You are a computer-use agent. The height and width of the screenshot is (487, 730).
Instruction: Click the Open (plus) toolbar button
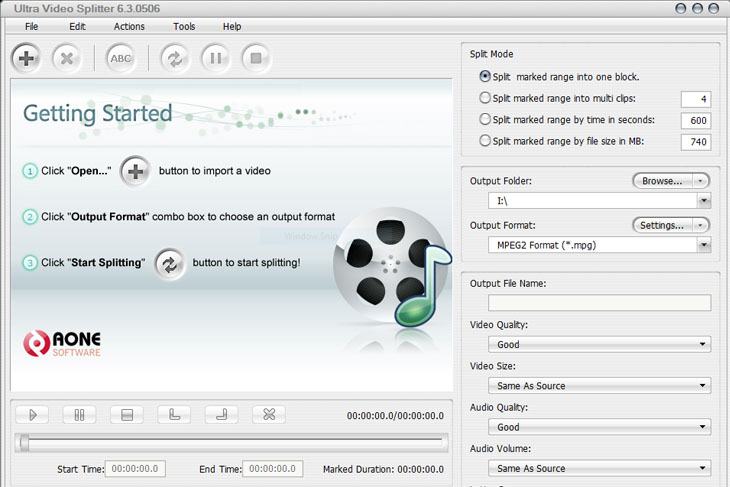click(26, 58)
